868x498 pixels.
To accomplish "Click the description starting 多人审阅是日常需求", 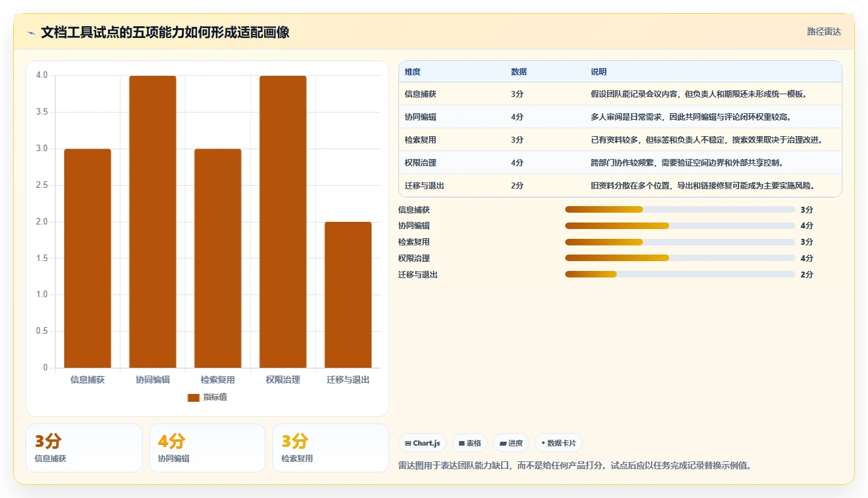I will (691, 117).
